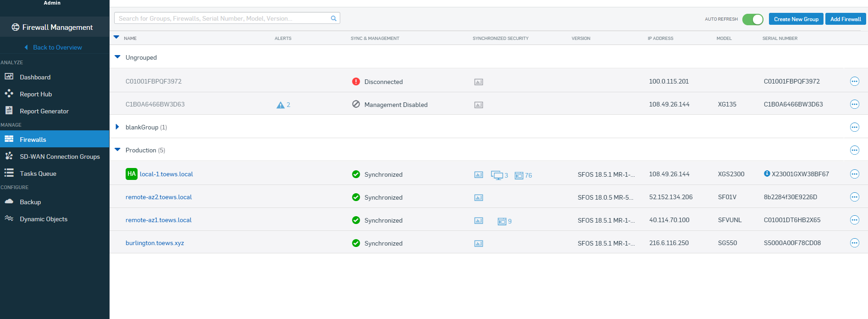The width and height of the screenshot is (868, 319).
Task: Expand the blankGroup section
Action: (x=117, y=127)
